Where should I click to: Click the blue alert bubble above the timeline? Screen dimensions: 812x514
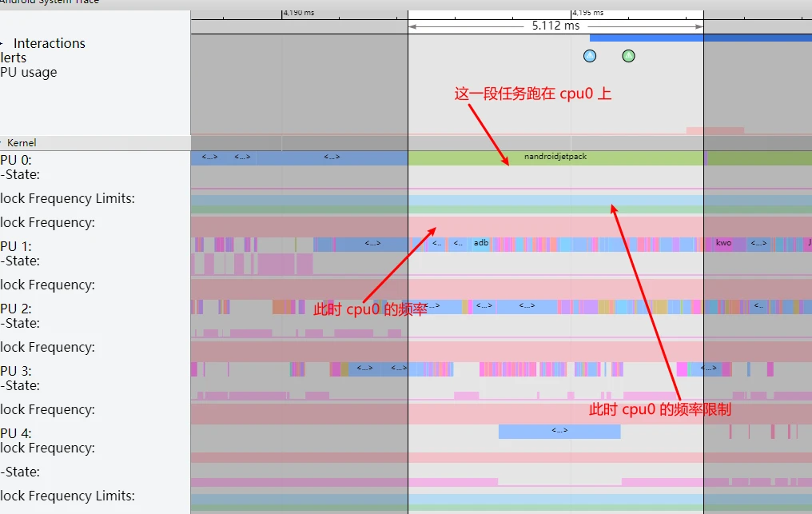point(589,56)
